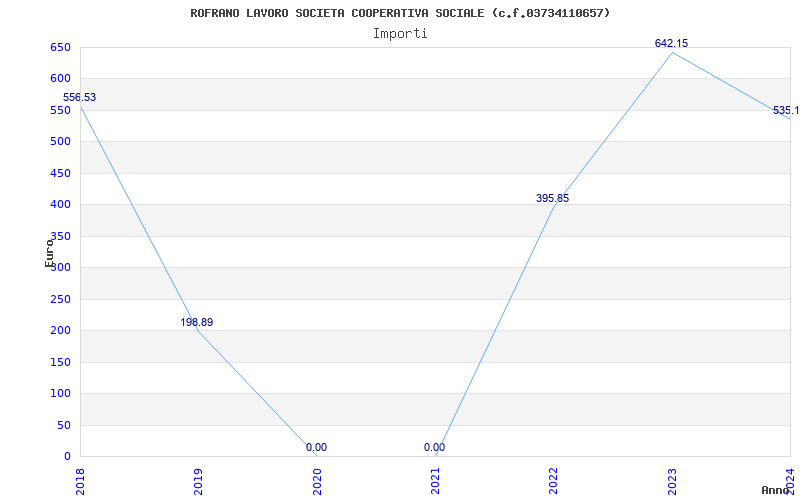The height and width of the screenshot is (500, 800).
Task: Click the Importi subtitle
Action: coord(400,34)
